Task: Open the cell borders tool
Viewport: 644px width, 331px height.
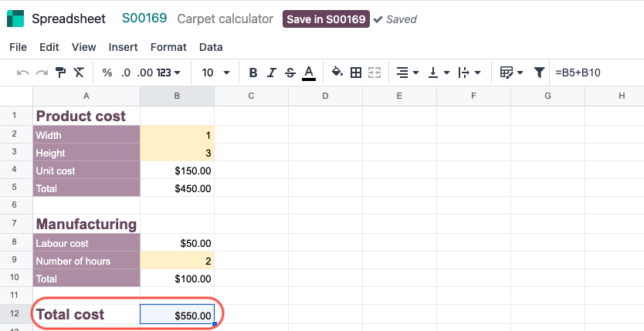Action: [x=356, y=73]
